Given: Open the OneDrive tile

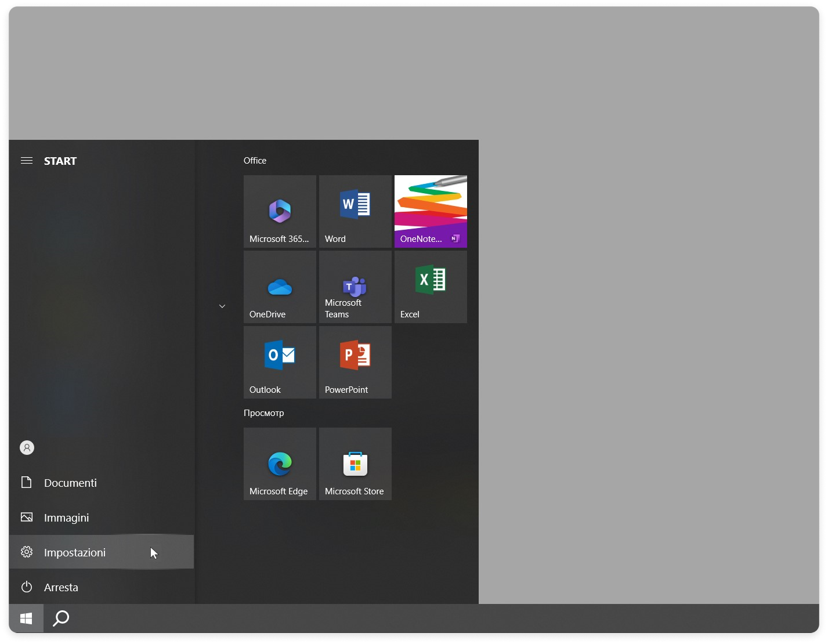Looking at the screenshot, I should (x=280, y=287).
